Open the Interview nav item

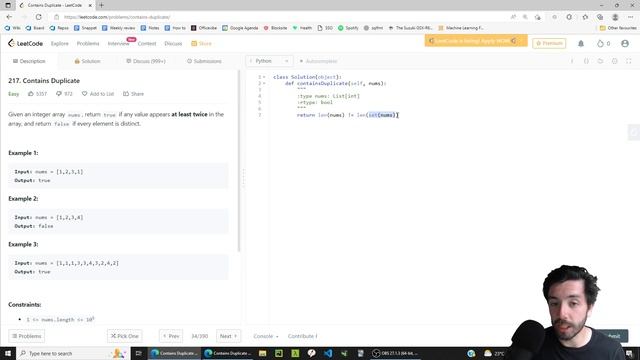(118, 43)
